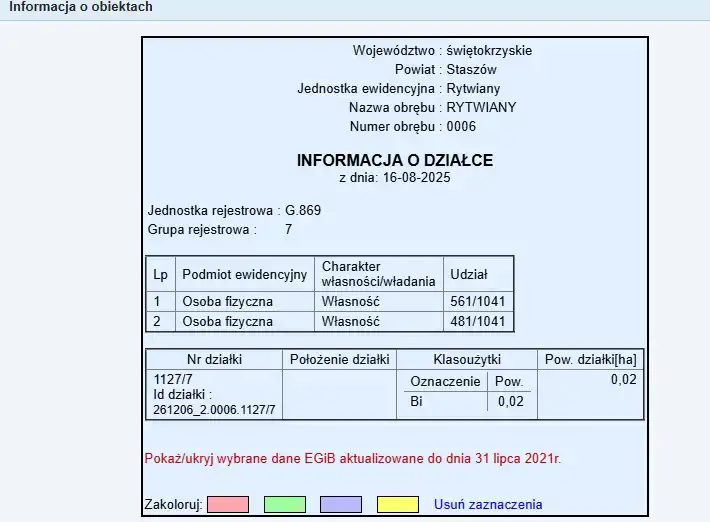Click the 'INFORMACJA O DZIAŁCE' heading
This screenshot has width=710, height=522.
pos(395,160)
